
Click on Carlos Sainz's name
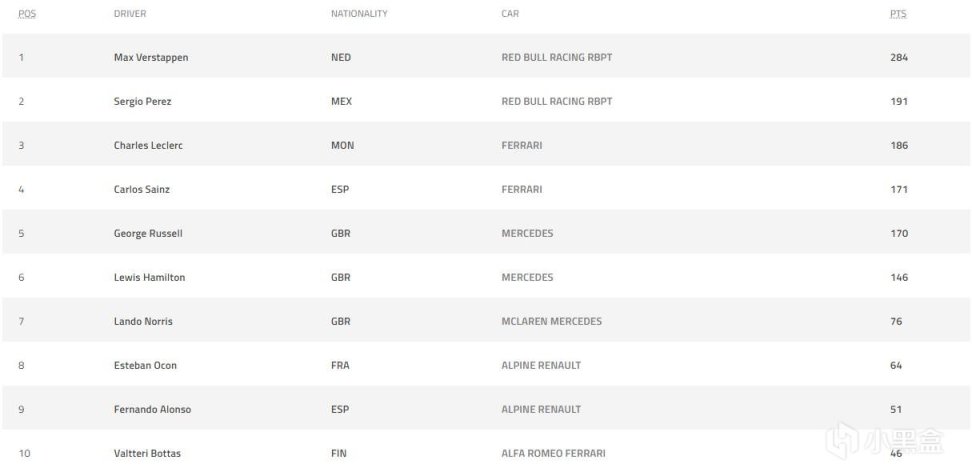[x=142, y=189]
